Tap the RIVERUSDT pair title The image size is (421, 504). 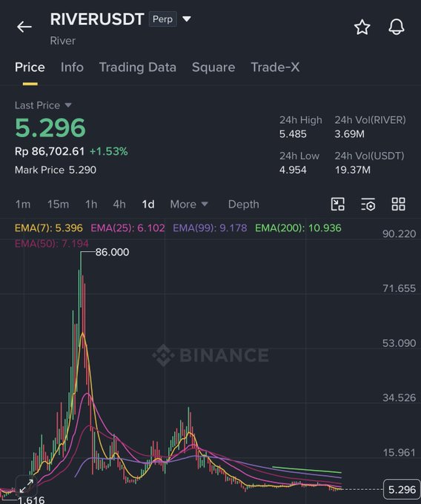pos(97,19)
